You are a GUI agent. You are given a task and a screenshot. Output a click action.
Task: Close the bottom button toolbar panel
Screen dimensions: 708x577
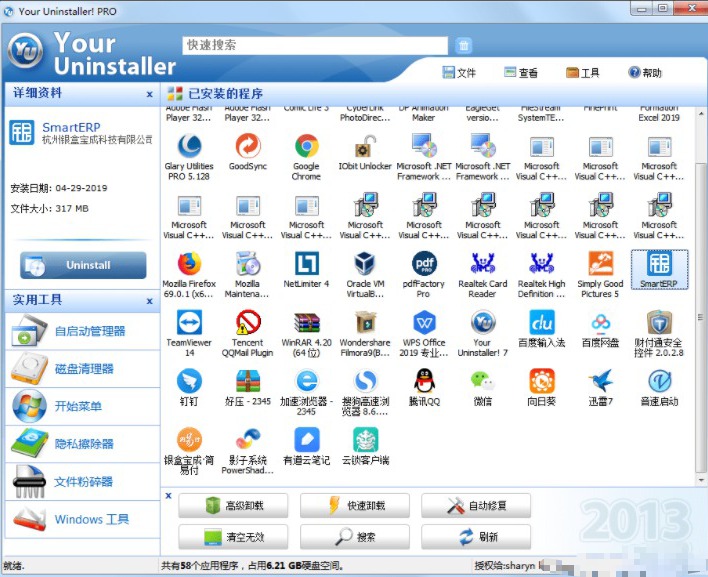[168, 496]
